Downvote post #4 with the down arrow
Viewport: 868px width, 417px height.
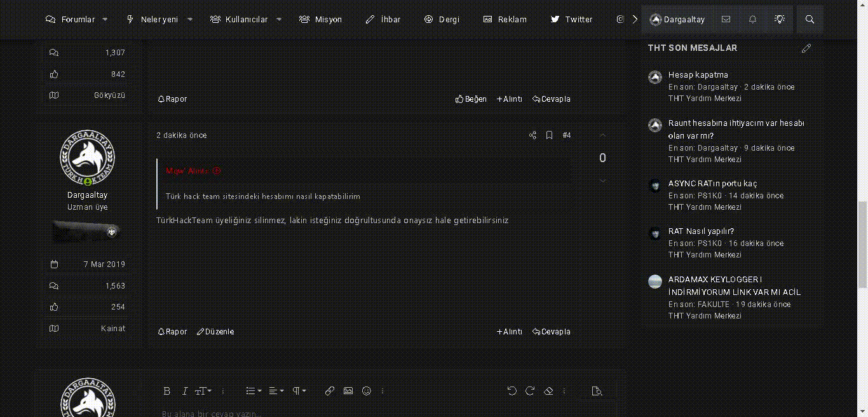point(603,181)
